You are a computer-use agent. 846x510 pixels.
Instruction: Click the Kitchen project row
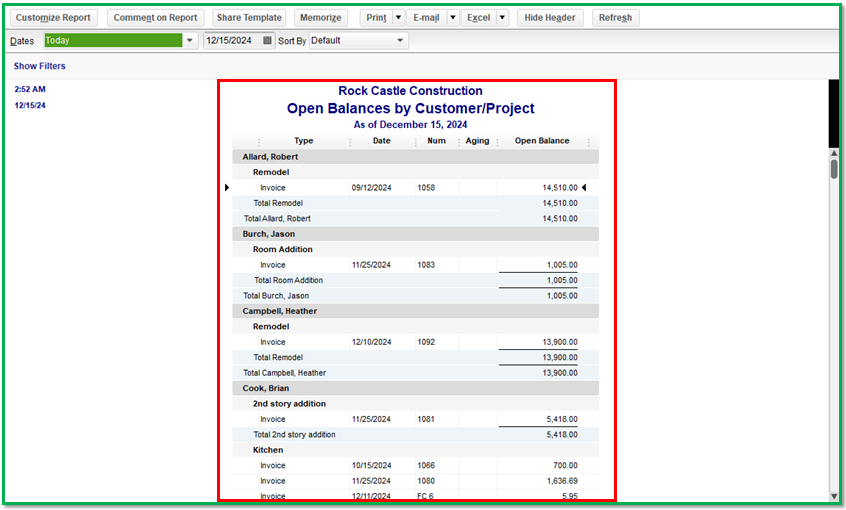click(415, 450)
